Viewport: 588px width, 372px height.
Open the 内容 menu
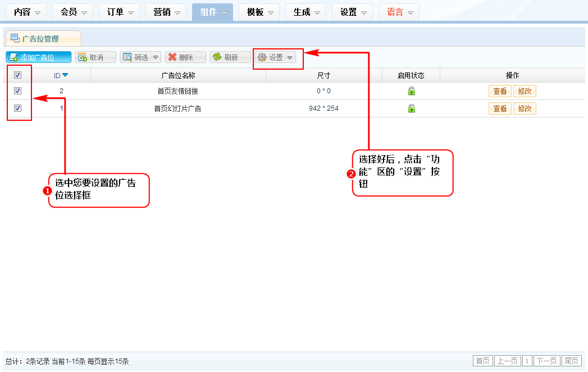pos(26,12)
